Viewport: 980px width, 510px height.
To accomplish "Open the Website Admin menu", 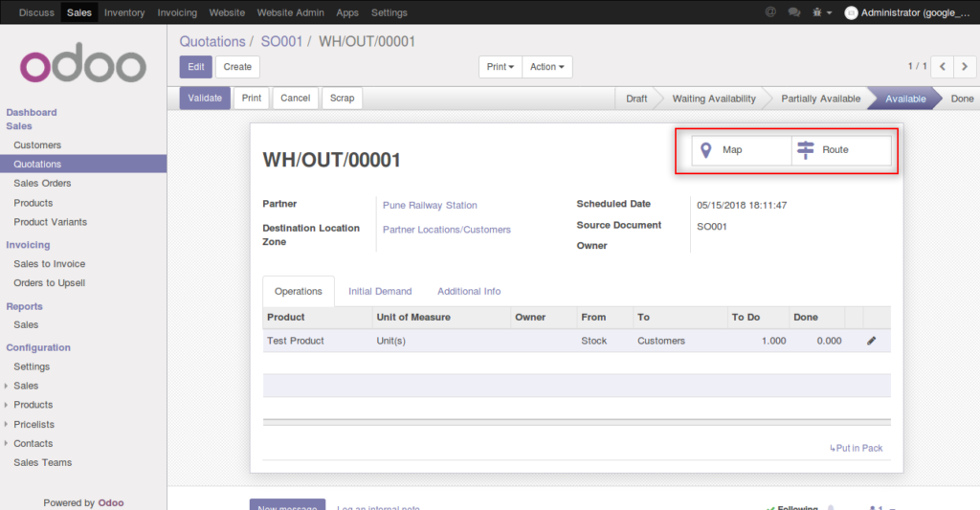I will click(291, 12).
